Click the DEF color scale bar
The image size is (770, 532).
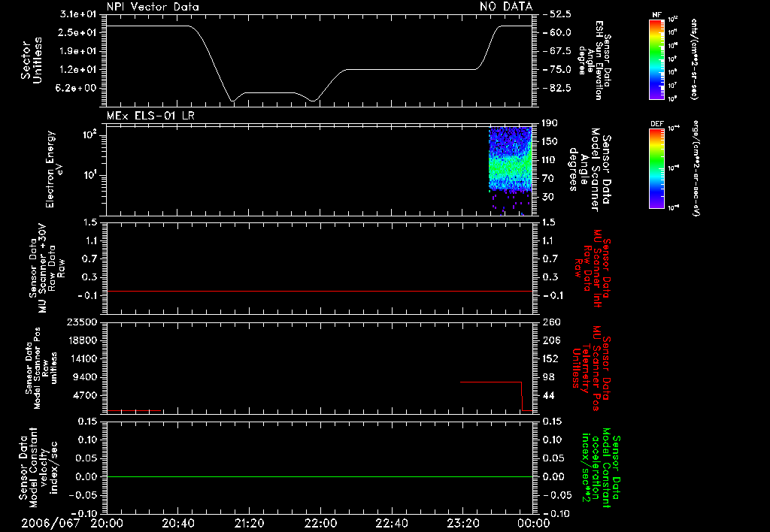click(656, 168)
